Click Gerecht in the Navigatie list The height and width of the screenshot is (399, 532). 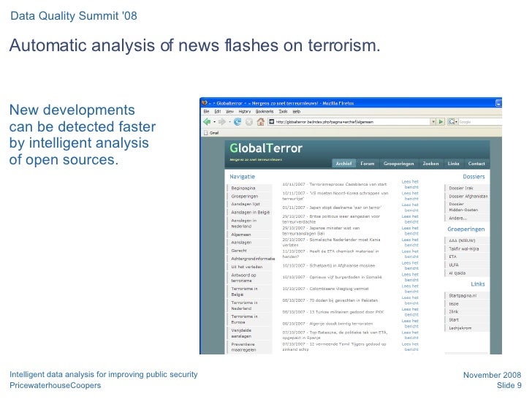coord(249,251)
